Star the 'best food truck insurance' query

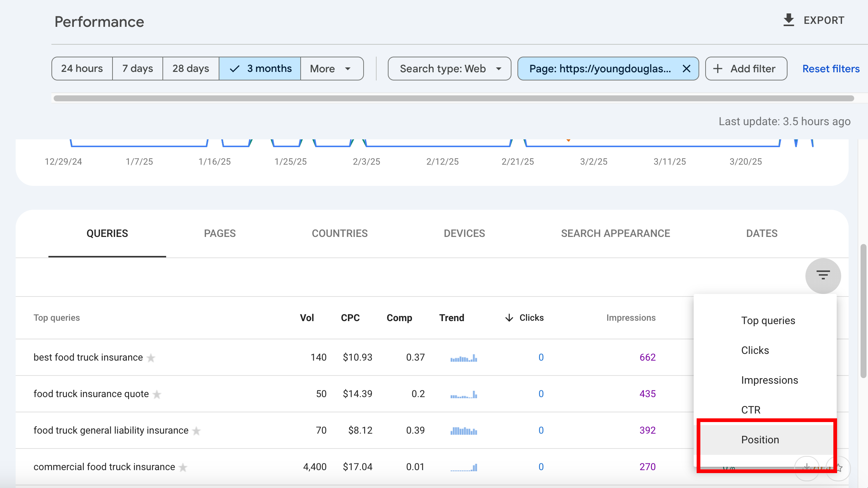[x=151, y=358]
